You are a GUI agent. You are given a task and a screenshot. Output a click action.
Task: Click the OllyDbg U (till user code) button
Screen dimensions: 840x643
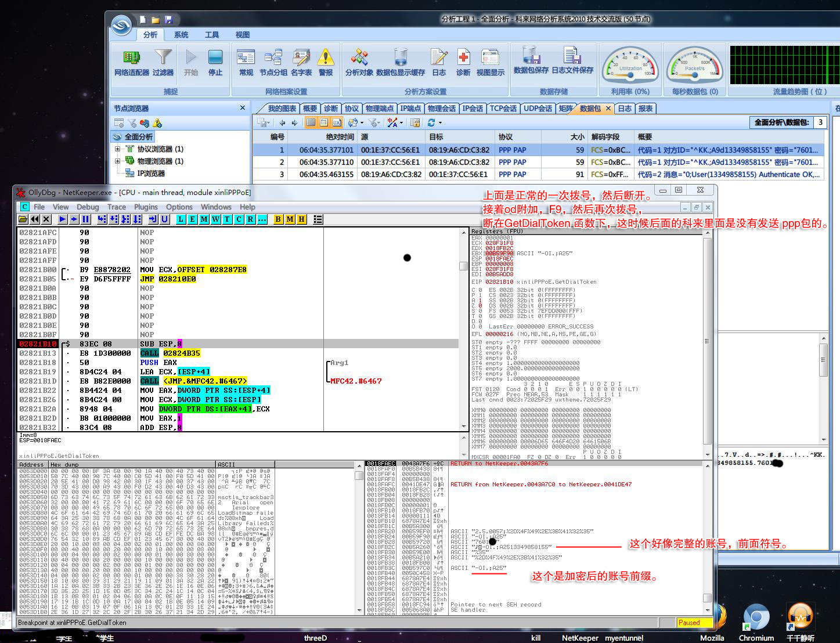pyautogui.click(x=164, y=219)
